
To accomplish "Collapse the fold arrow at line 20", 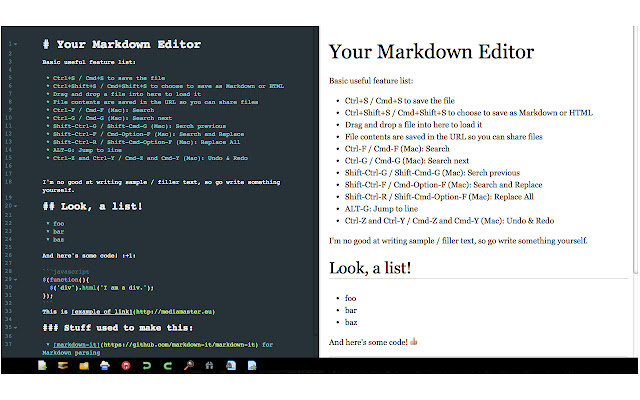I will tap(16, 206).
